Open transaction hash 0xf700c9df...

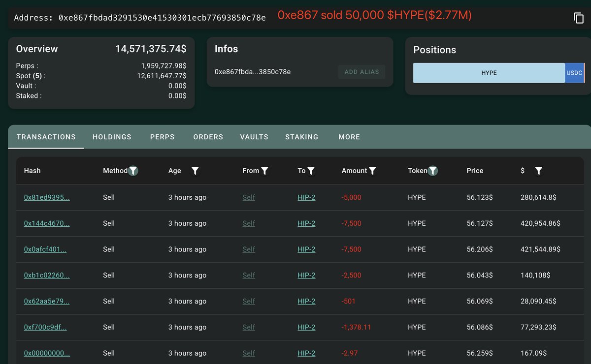pos(45,327)
